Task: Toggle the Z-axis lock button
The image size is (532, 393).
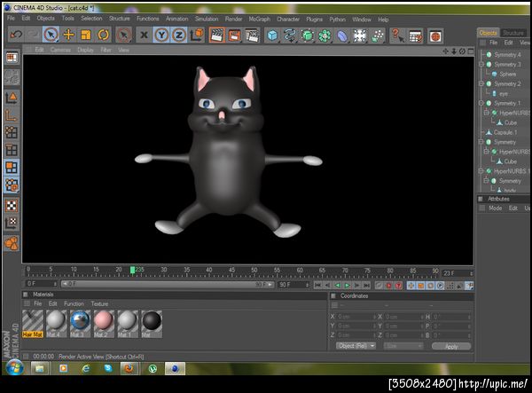Action: (179, 35)
